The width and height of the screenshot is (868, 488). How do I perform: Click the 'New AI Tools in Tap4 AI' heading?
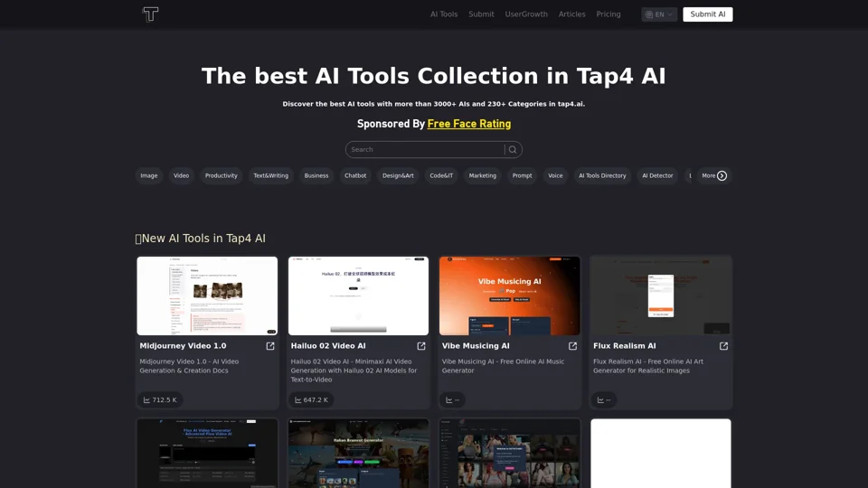tap(201, 239)
